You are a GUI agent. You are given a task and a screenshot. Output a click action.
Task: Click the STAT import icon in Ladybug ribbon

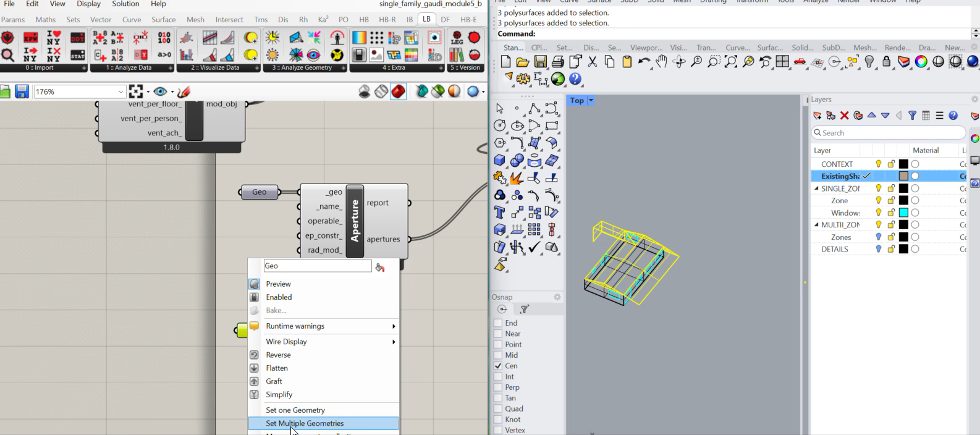point(78,54)
